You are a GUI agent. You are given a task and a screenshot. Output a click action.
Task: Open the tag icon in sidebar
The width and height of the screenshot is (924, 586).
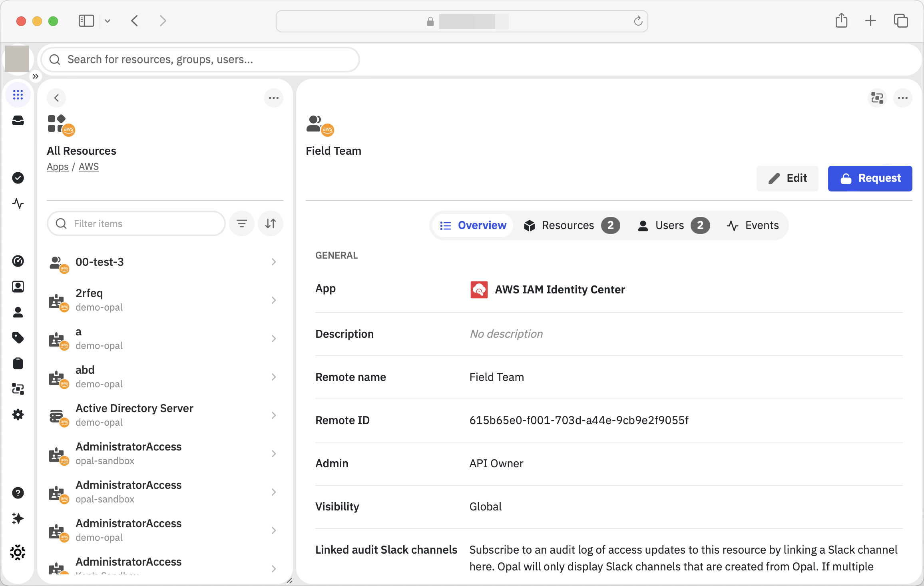(x=18, y=338)
